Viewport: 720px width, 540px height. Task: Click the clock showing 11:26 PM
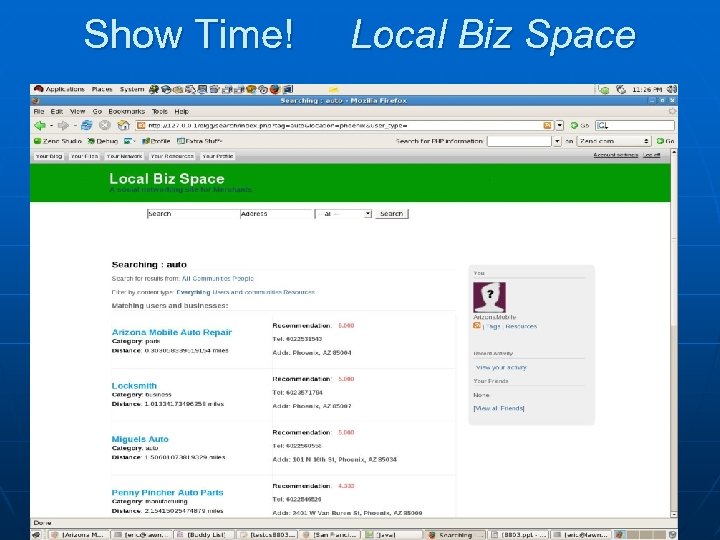(x=647, y=90)
